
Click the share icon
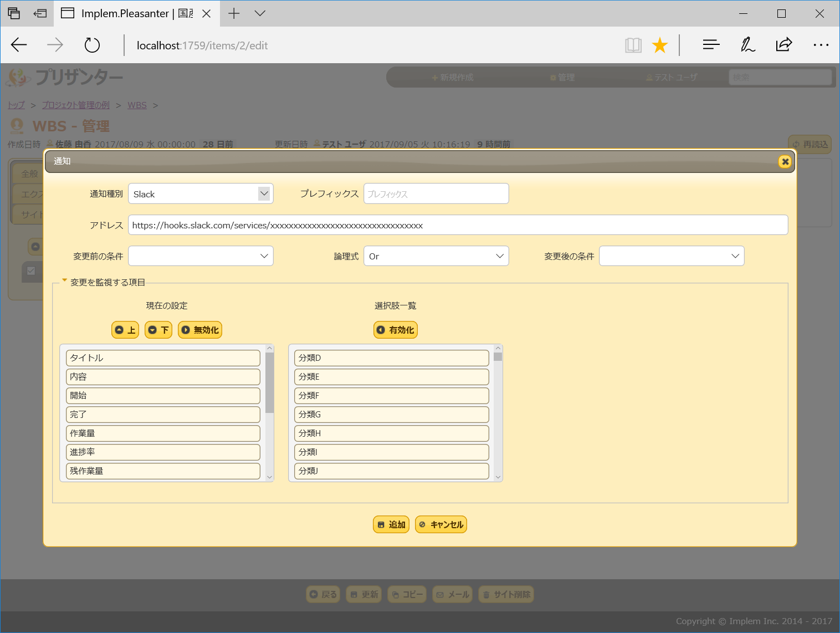[784, 45]
